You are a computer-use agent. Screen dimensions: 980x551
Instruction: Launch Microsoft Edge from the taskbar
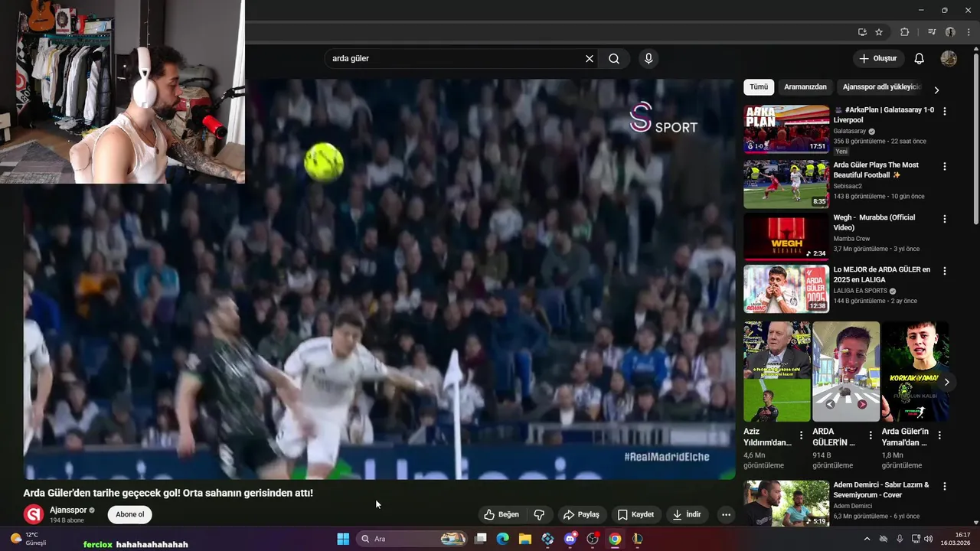point(503,539)
